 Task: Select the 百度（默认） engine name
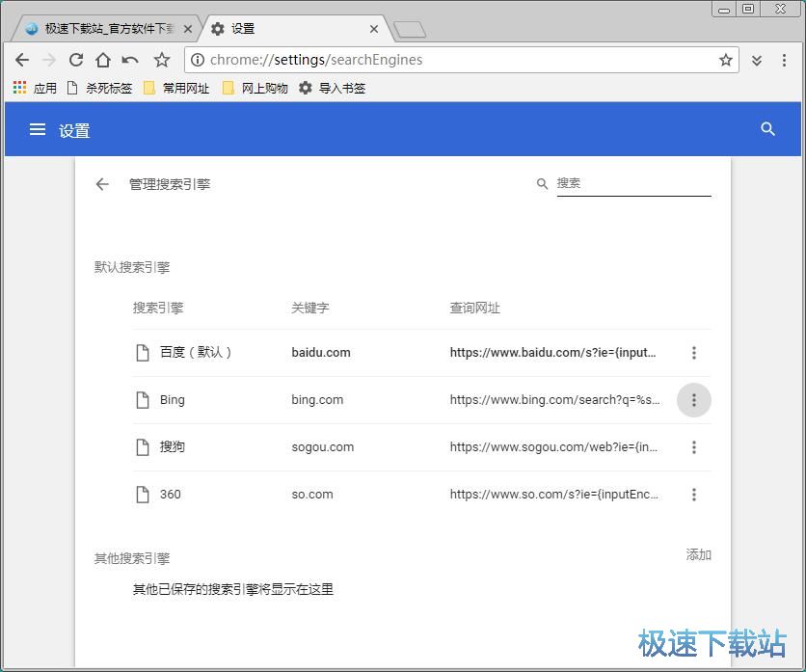[x=196, y=352]
